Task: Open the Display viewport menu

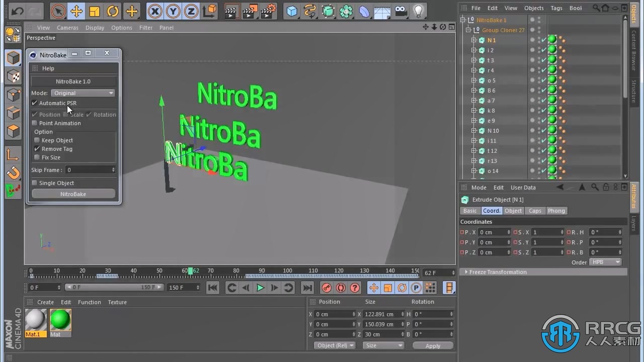Action: [95, 28]
